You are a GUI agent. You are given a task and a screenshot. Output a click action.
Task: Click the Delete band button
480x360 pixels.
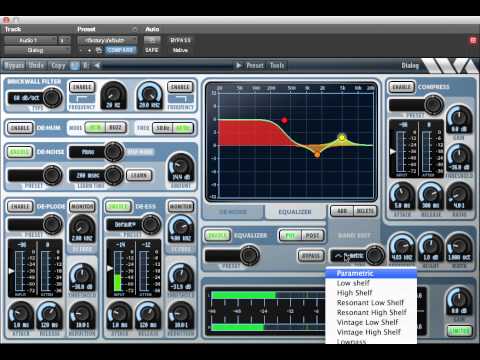click(365, 211)
